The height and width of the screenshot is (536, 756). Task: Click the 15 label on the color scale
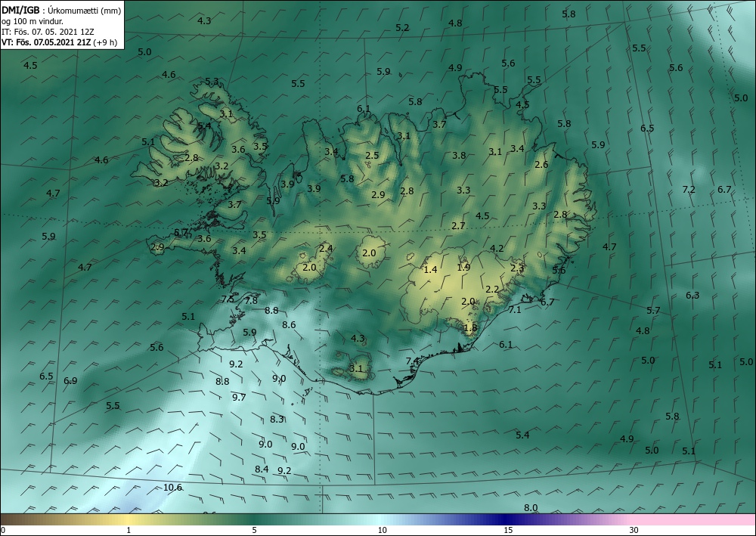508,530
